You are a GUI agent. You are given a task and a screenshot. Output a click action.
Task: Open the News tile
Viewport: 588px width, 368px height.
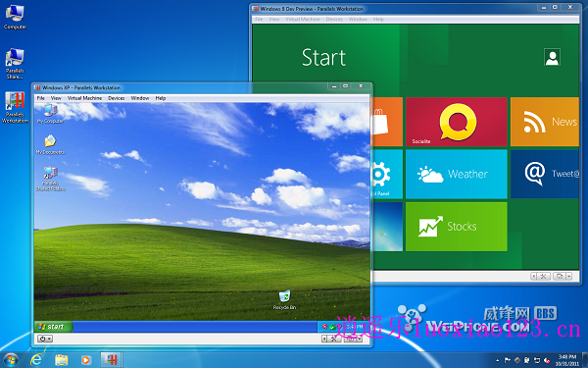tap(545, 122)
